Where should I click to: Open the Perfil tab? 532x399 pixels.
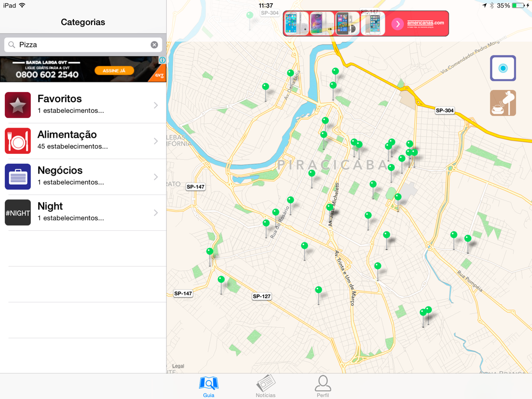322,386
